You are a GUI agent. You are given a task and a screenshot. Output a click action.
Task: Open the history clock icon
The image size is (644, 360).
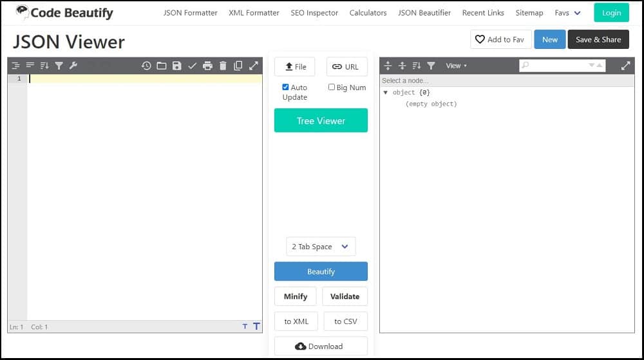coord(146,66)
